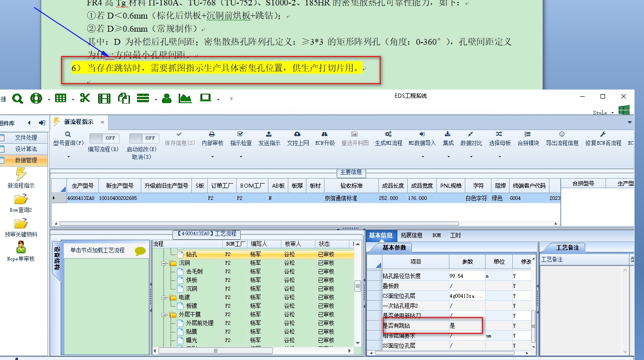Open Bom查询2 folder shortcut

pyautogui.click(x=21, y=203)
